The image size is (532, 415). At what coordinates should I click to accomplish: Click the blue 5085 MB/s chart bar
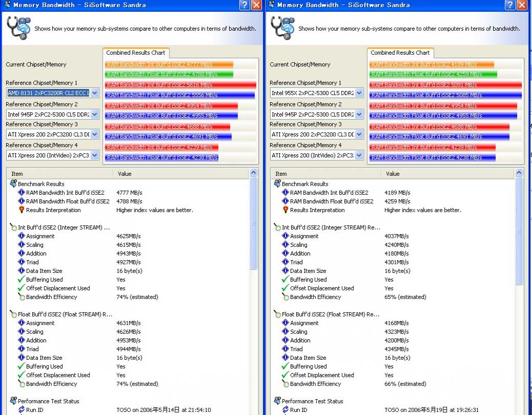pos(446,95)
